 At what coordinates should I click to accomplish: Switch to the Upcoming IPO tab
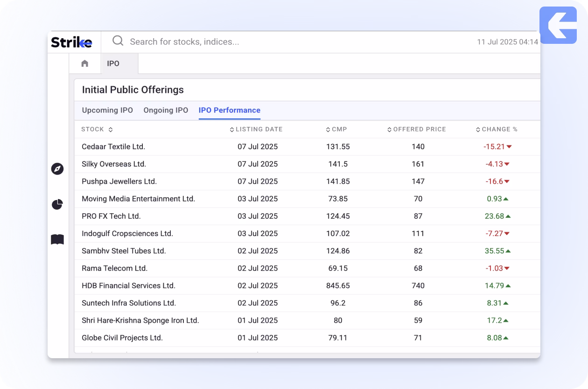point(107,110)
